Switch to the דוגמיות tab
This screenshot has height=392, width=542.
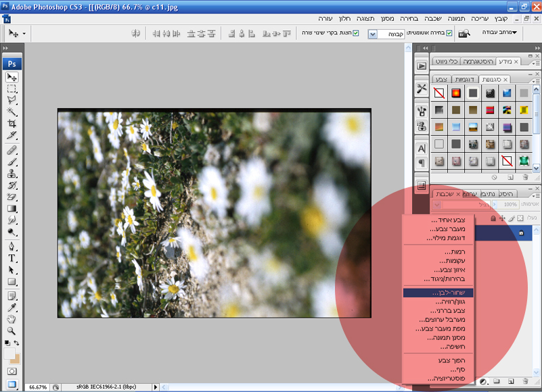(465, 80)
